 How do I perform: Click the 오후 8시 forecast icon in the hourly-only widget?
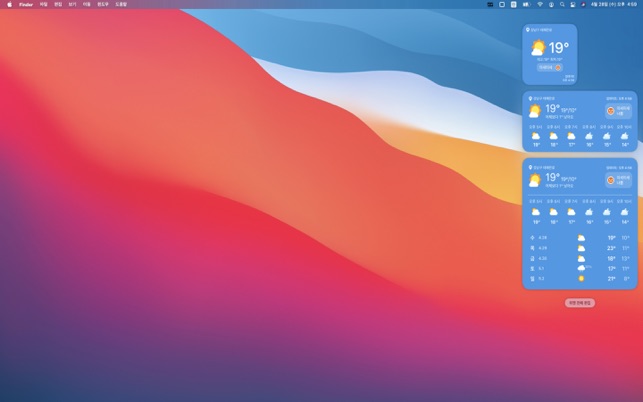(589, 136)
